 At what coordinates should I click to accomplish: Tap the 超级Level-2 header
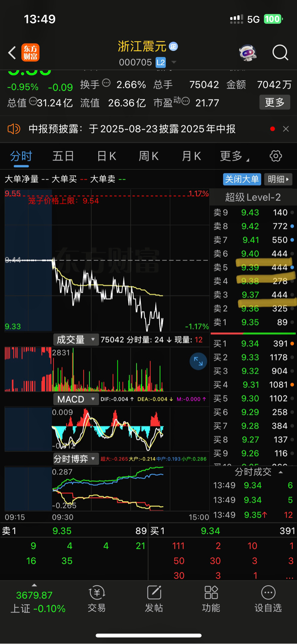pos(253,197)
